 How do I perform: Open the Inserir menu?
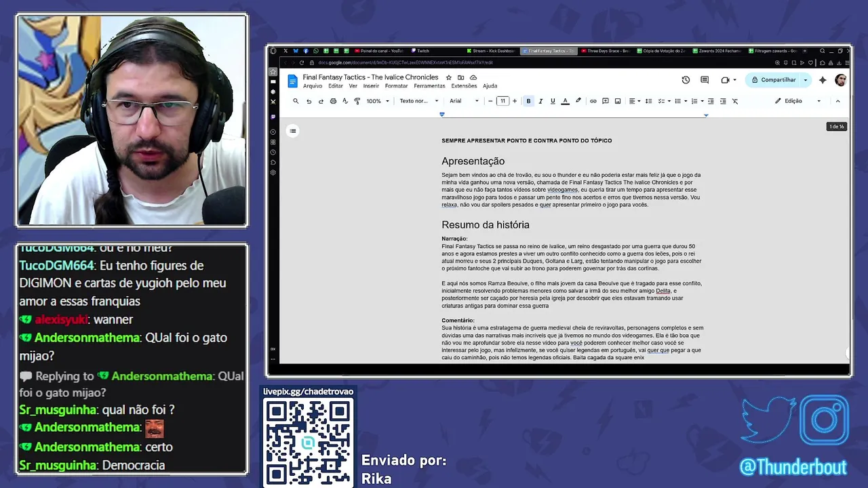pyautogui.click(x=371, y=86)
